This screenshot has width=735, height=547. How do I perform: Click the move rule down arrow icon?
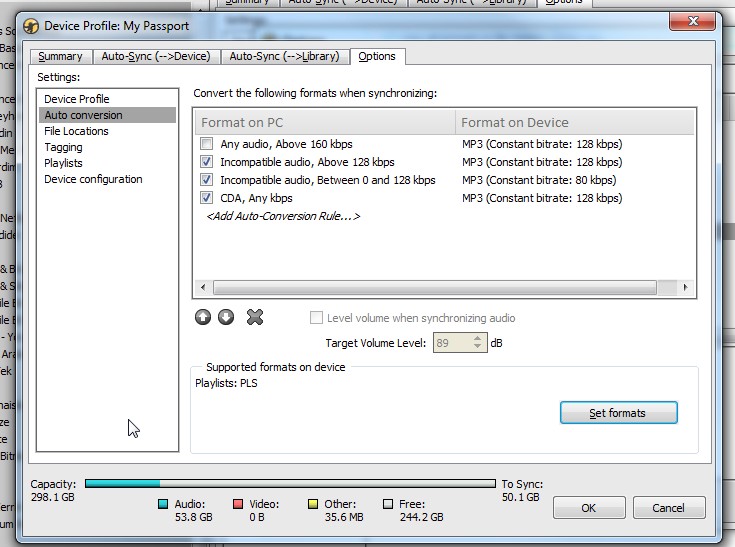pyautogui.click(x=226, y=317)
